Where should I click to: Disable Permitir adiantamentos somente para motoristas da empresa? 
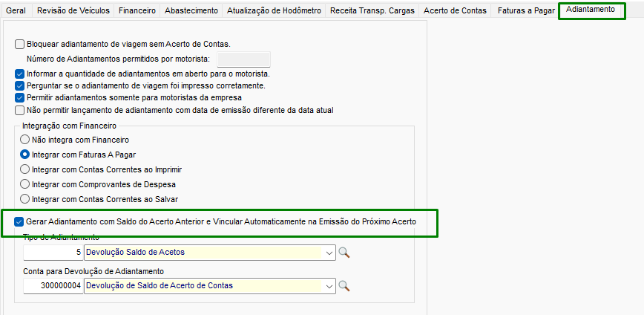tap(19, 97)
